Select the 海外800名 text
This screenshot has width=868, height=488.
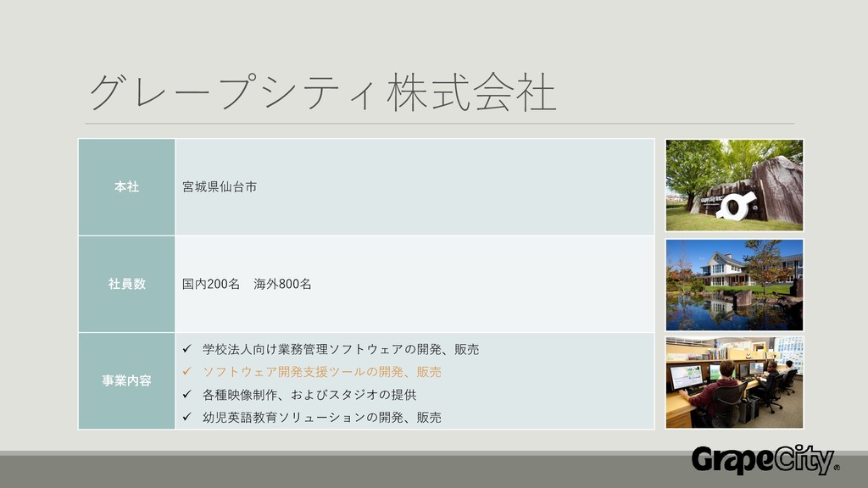pos(282,284)
